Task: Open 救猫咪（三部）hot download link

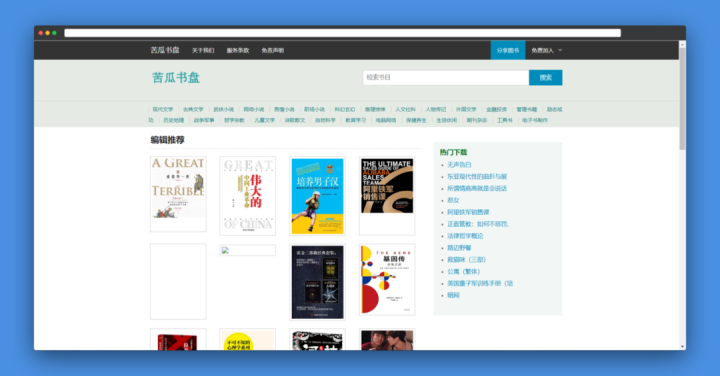Action: click(x=467, y=259)
